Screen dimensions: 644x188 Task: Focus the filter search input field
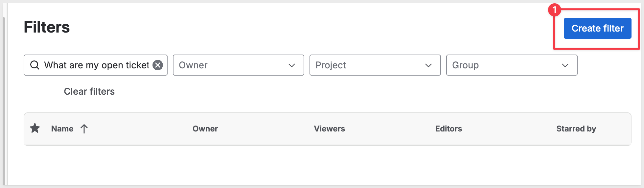(96, 65)
